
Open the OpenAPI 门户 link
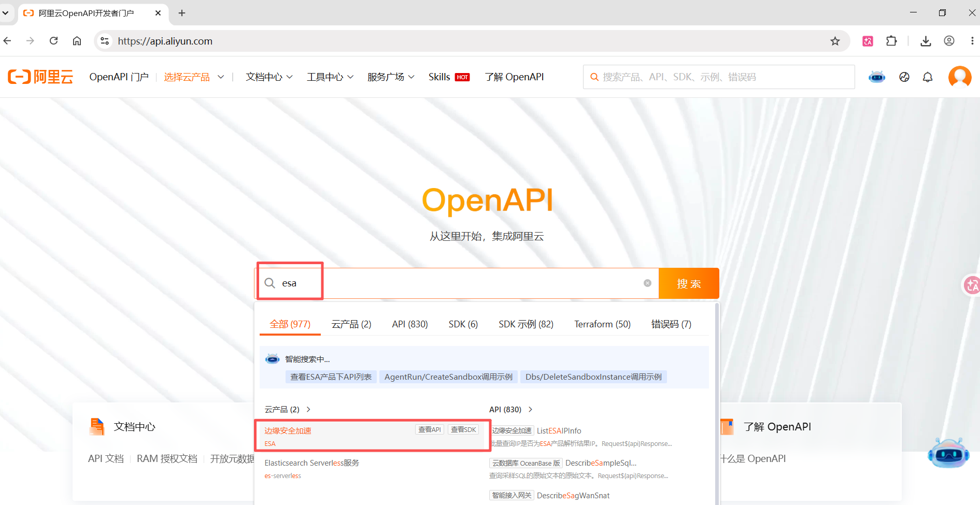click(x=119, y=77)
